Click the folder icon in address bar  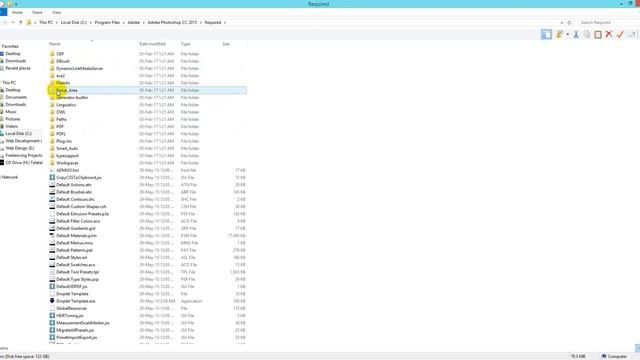(x=29, y=22)
